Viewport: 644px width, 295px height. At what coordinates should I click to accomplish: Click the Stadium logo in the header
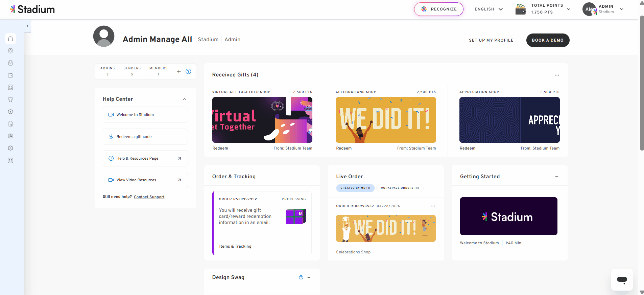pyautogui.click(x=32, y=9)
